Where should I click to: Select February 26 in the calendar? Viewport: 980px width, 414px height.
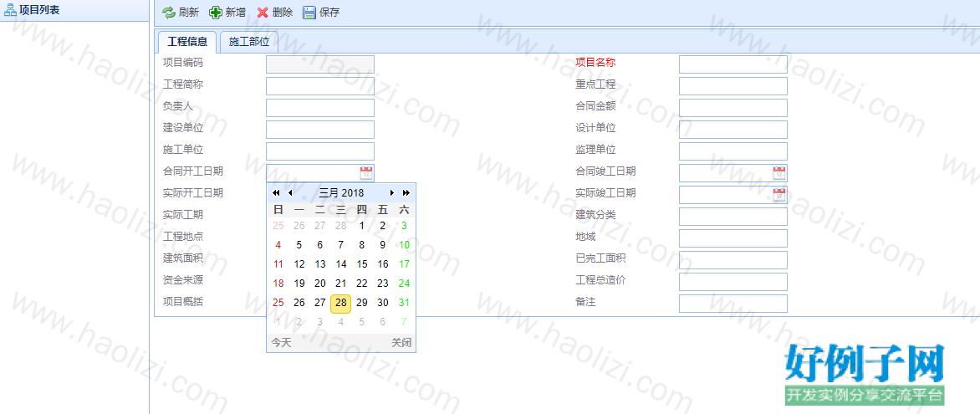299,226
